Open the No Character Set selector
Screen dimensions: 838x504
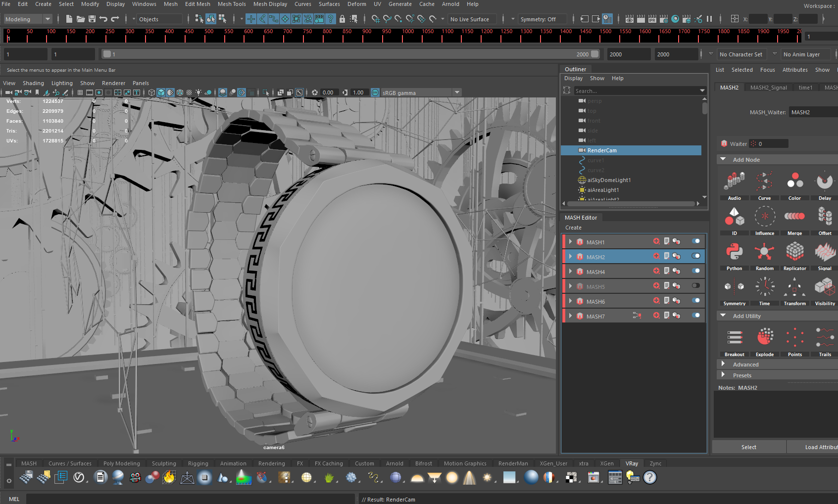tap(741, 54)
